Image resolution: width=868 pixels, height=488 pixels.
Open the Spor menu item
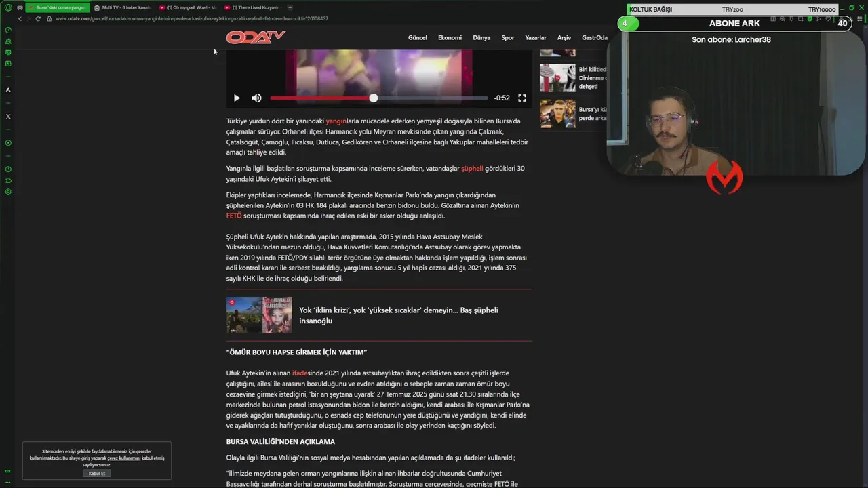point(508,38)
